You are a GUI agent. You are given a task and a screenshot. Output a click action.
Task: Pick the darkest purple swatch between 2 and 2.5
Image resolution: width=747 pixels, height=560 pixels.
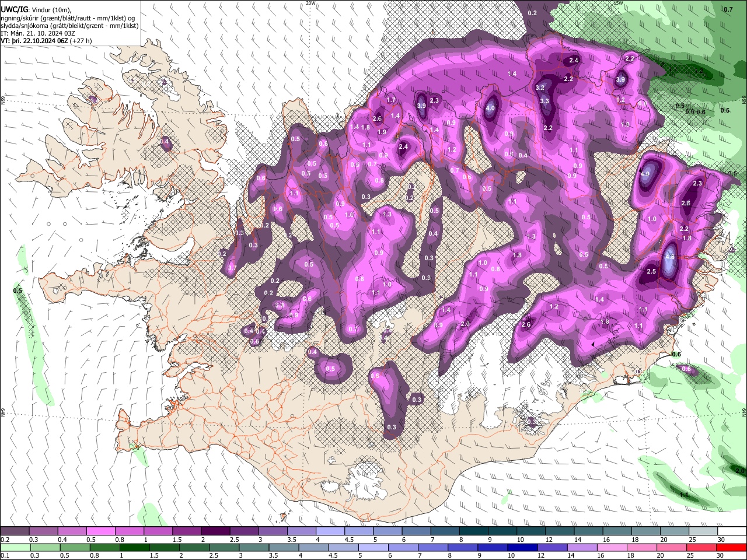coord(215,531)
